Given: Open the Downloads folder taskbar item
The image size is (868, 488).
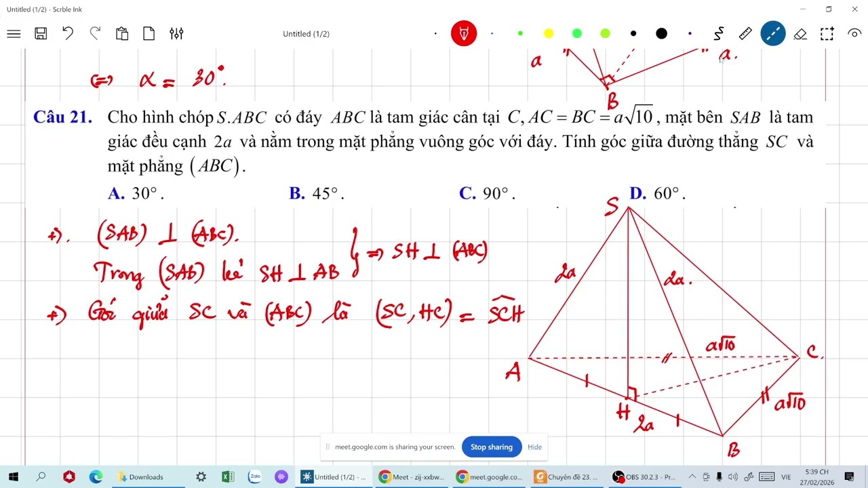Looking at the screenshot, I should [x=147, y=477].
